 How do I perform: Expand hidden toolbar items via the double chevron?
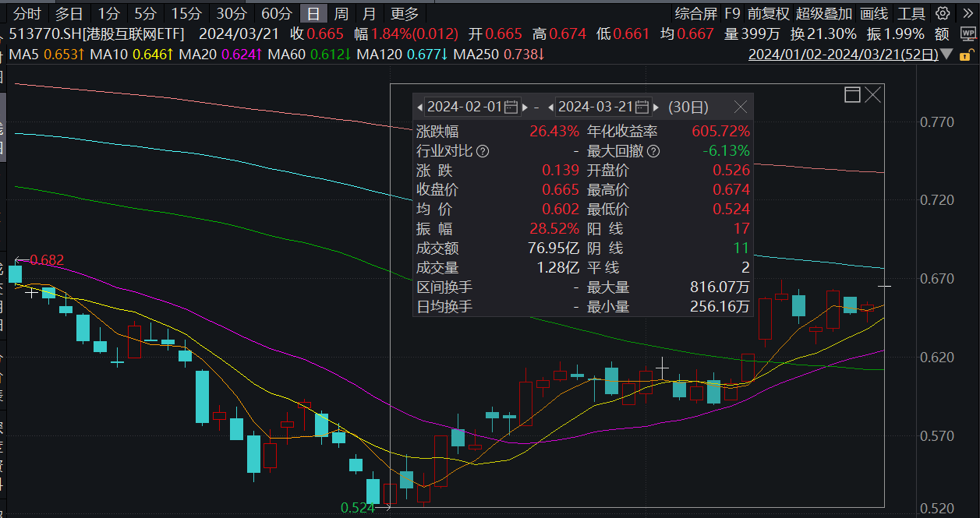click(x=968, y=13)
